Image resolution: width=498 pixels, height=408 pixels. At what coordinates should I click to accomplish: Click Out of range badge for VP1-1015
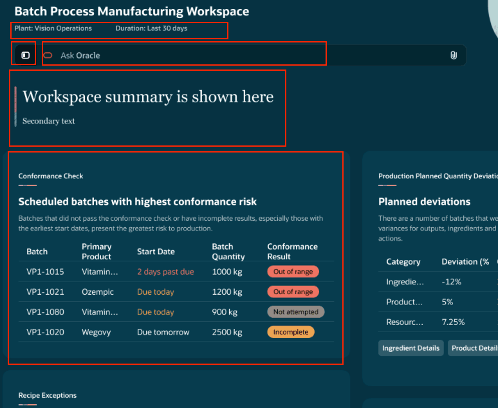[293, 272]
